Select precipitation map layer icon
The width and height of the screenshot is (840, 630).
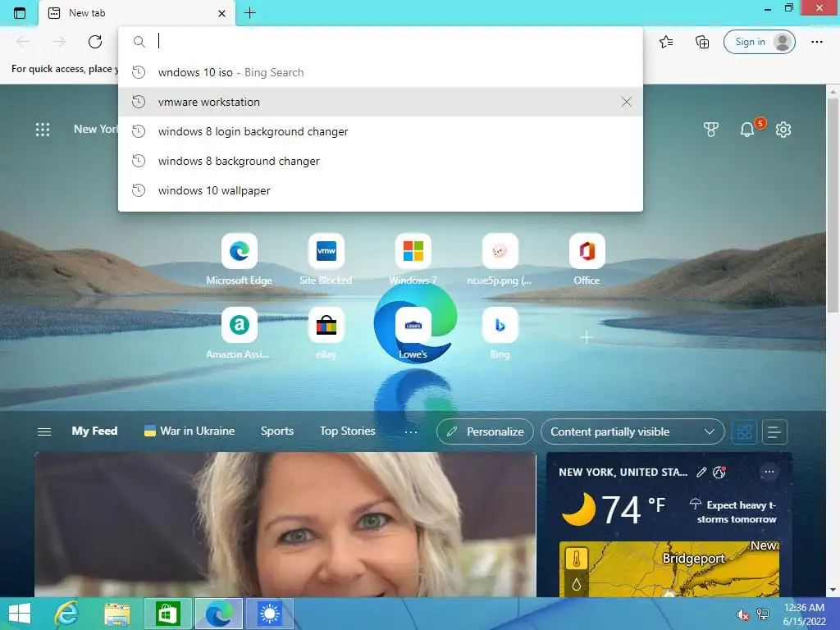577,584
